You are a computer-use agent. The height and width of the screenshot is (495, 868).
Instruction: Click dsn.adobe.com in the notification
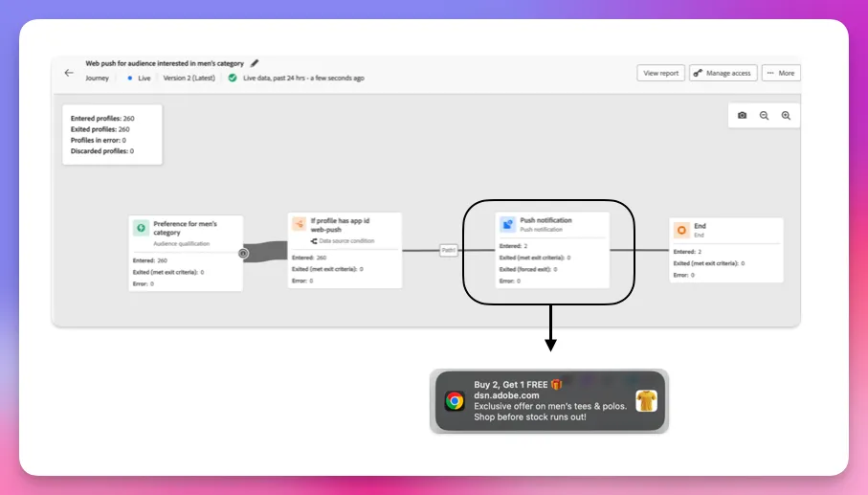click(x=506, y=395)
